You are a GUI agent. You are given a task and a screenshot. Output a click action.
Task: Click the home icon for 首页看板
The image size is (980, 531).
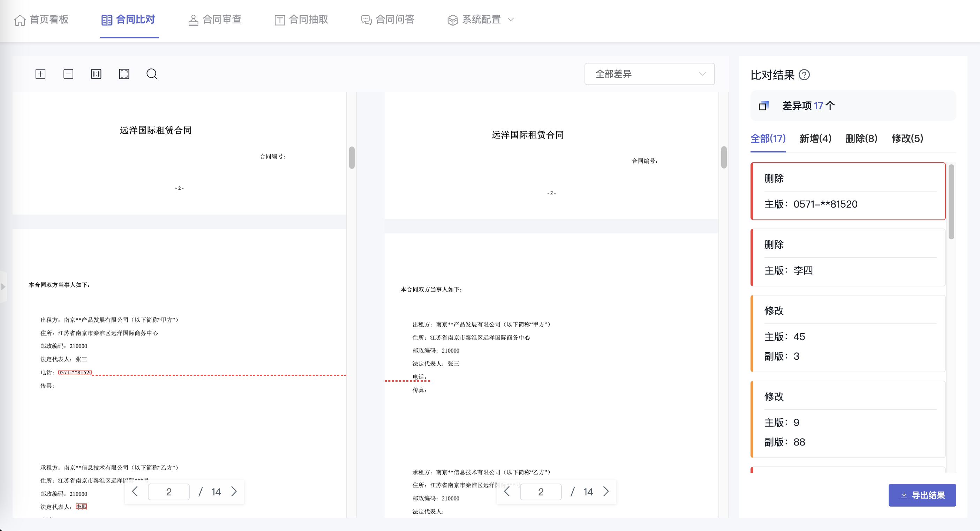point(20,20)
